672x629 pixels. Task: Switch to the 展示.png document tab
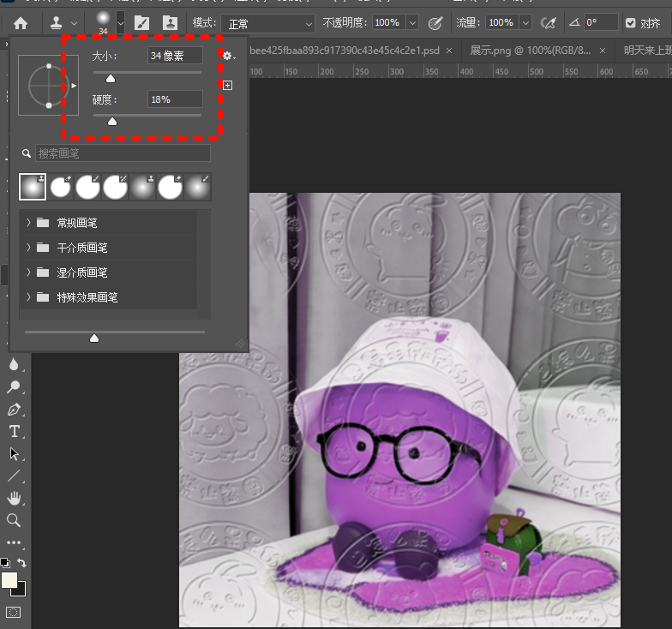(530, 51)
